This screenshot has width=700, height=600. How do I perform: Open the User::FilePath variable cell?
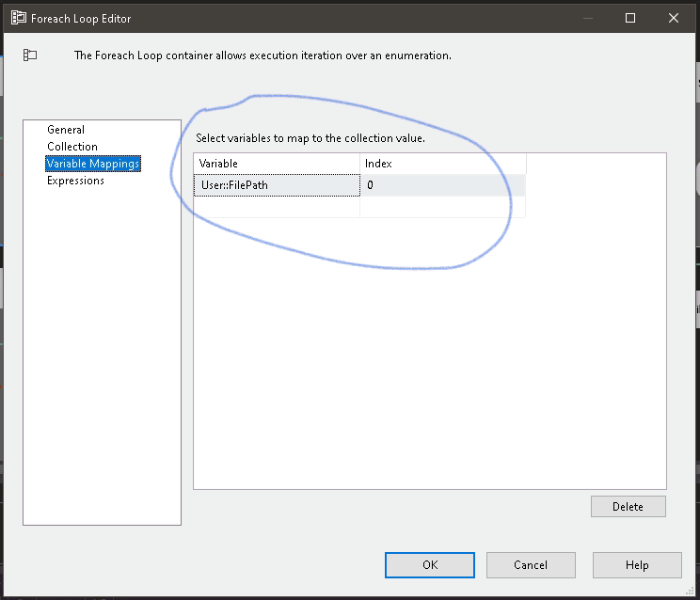277,185
